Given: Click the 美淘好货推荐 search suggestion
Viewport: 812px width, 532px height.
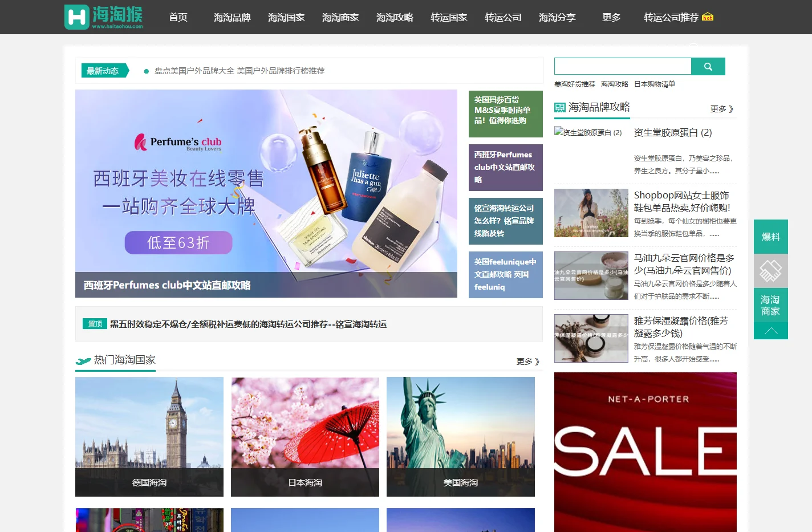Looking at the screenshot, I should coord(575,84).
